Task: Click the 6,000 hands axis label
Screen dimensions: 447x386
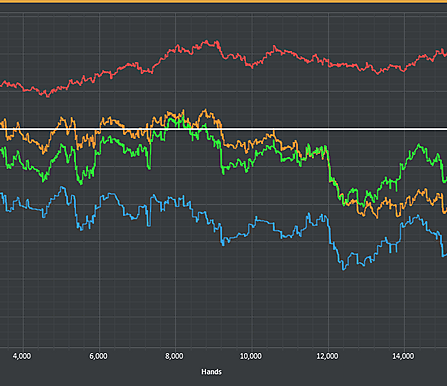Action: (x=98, y=356)
